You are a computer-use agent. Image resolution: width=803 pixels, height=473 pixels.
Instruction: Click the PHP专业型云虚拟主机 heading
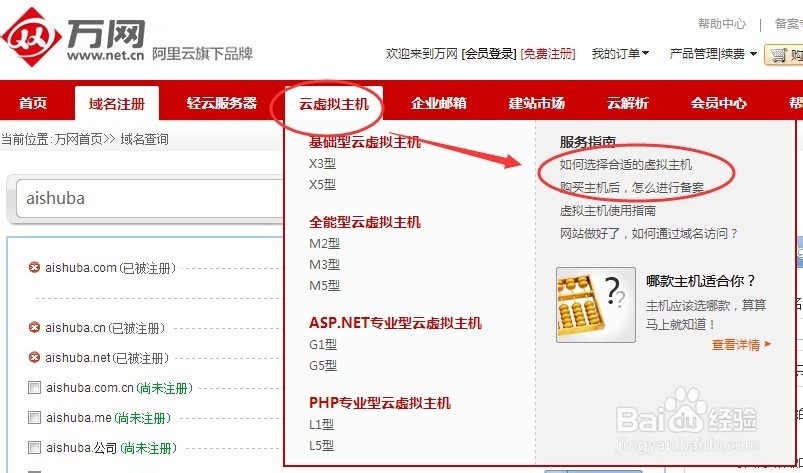(380, 403)
